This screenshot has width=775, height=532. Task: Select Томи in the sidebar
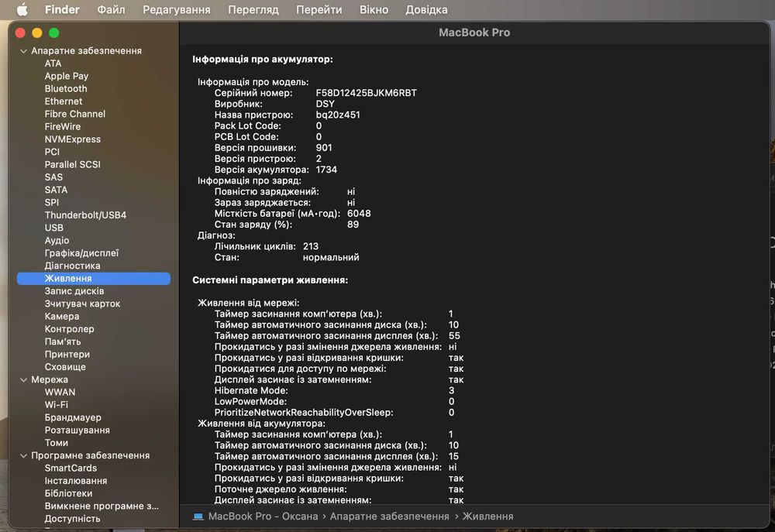tap(57, 443)
